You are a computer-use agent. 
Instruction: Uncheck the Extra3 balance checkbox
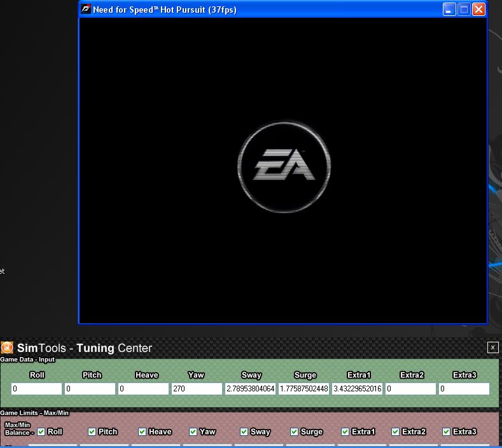[446, 431]
